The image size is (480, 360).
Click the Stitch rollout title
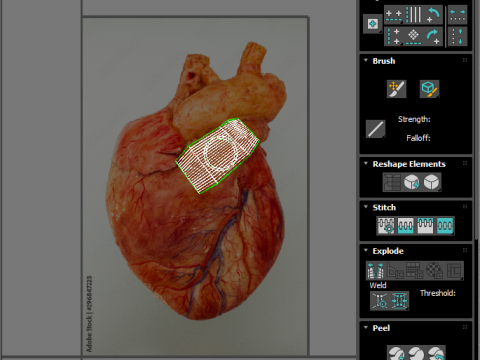pyautogui.click(x=384, y=207)
